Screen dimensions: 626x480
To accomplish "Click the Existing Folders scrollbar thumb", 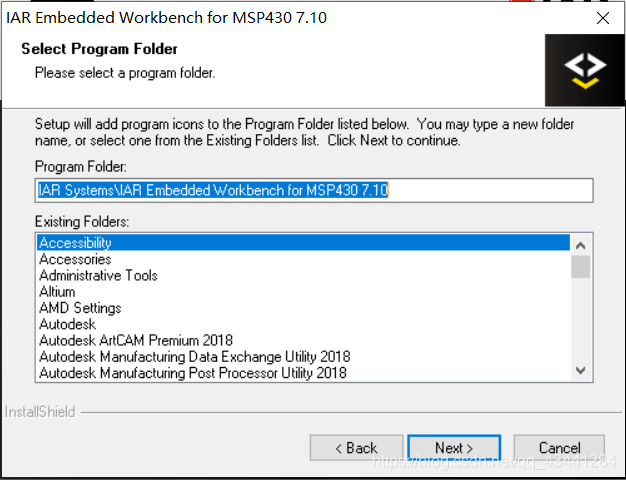I will 581,266.
